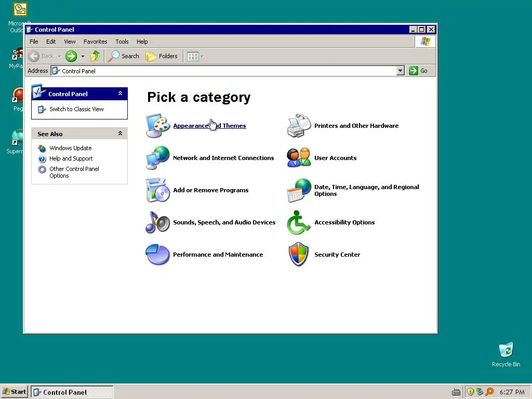Open the Back button history dropdown

(x=59, y=56)
